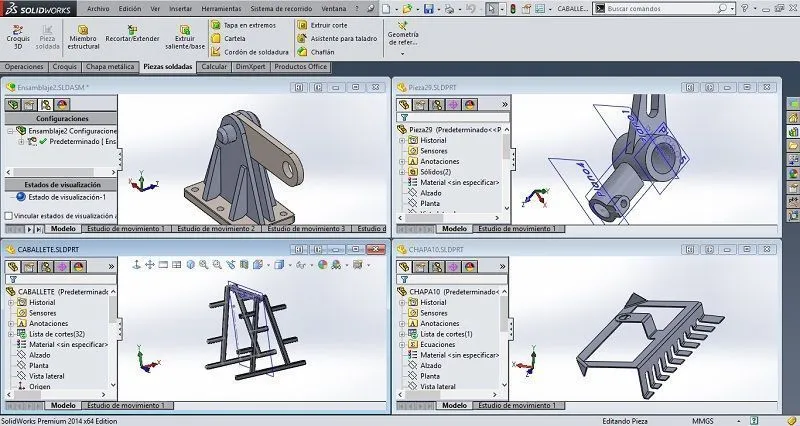Screen dimensions: 800x426
Task: Select the Cartela tool
Action: pyautogui.click(x=229, y=38)
